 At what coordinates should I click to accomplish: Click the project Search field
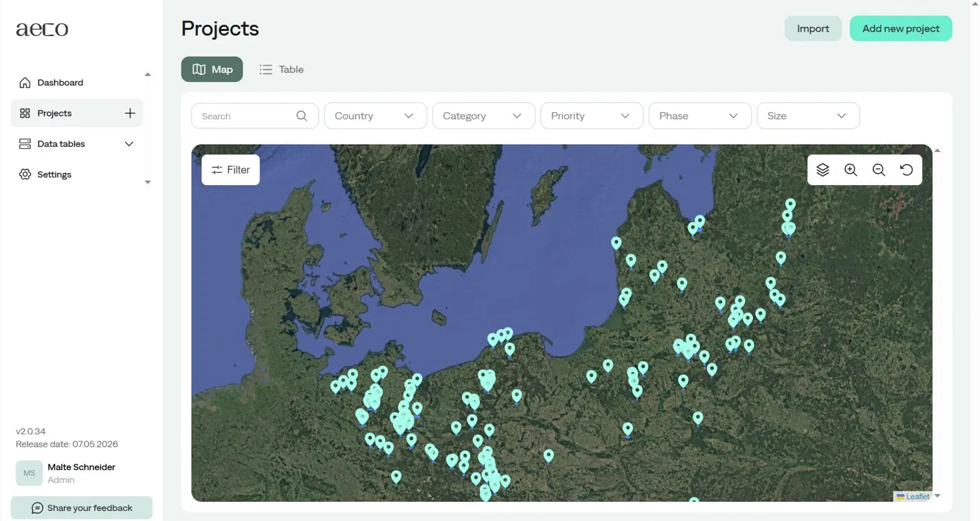tap(255, 116)
